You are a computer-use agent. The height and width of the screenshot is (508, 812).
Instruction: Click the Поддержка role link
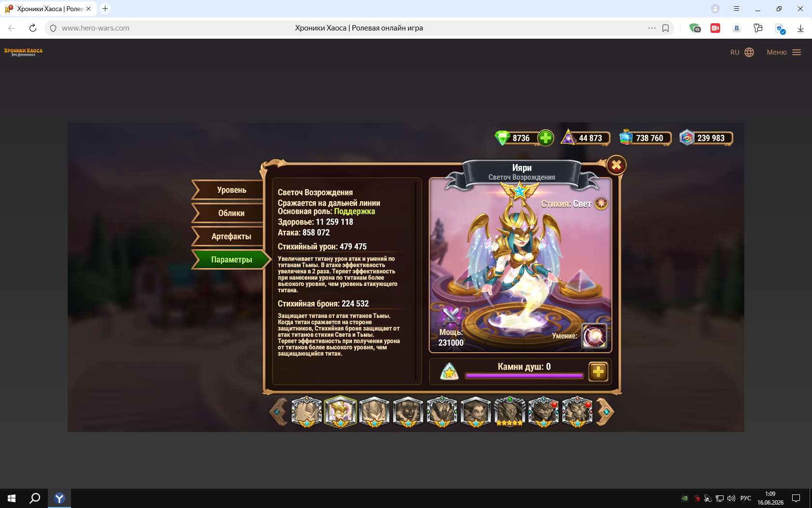tap(354, 211)
